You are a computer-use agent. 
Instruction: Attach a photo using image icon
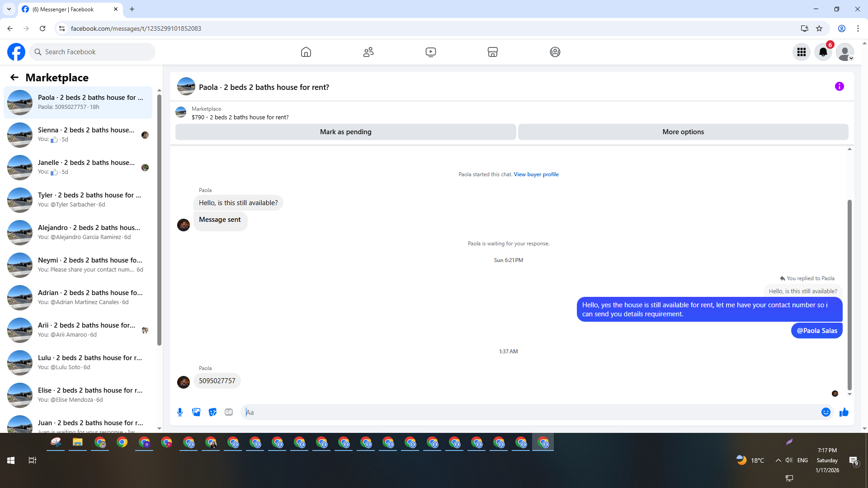coord(196,412)
